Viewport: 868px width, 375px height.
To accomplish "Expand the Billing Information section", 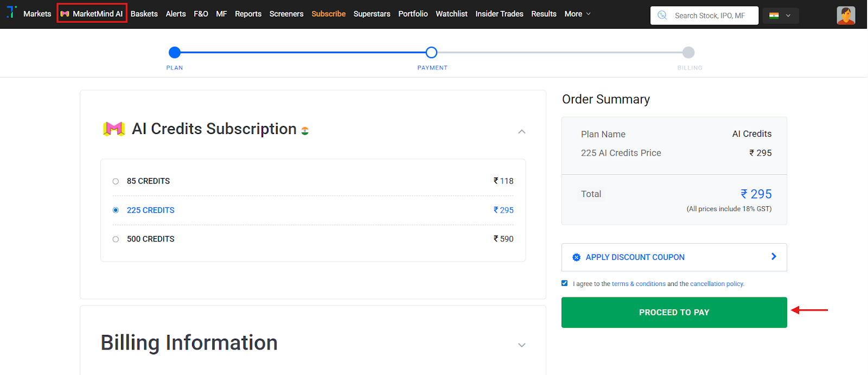I will click(x=521, y=345).
